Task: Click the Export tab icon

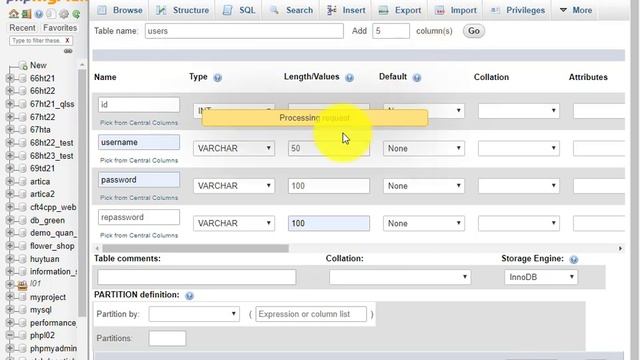Action: 383,10
